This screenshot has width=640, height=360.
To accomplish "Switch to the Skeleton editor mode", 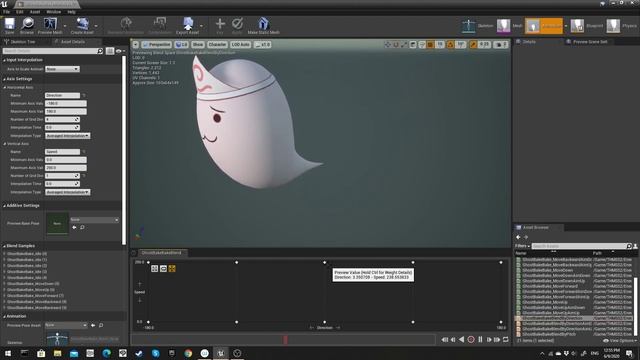I will point(477,26).
